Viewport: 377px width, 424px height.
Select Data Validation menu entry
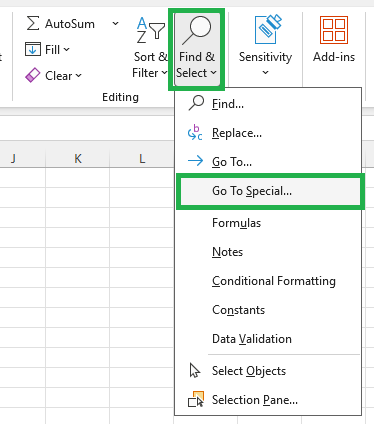[268, 339]
